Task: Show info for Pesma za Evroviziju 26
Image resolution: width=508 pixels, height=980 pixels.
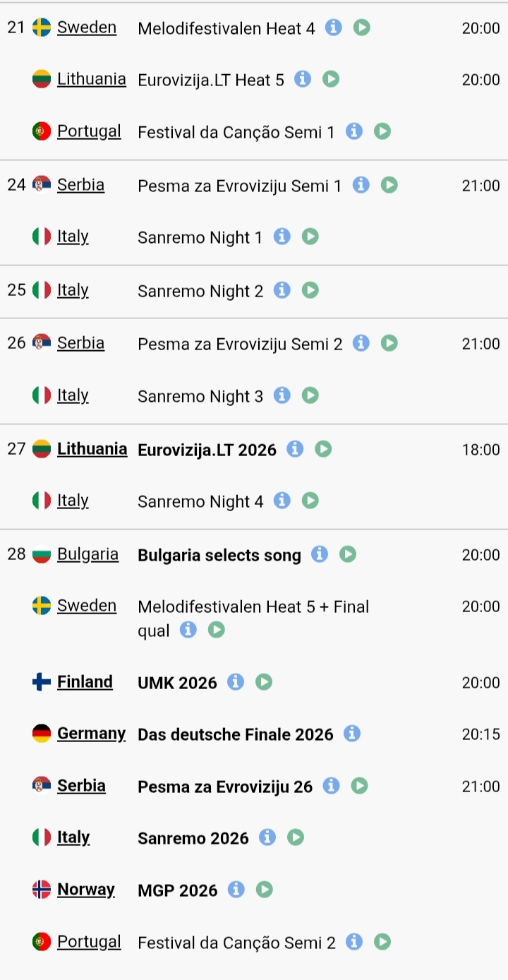Action: 331,786
